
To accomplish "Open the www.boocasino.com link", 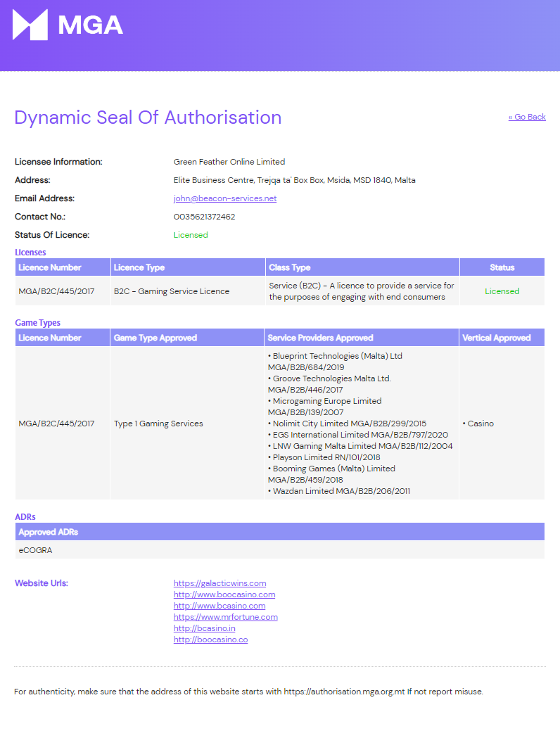I will [x=224, y=594].
